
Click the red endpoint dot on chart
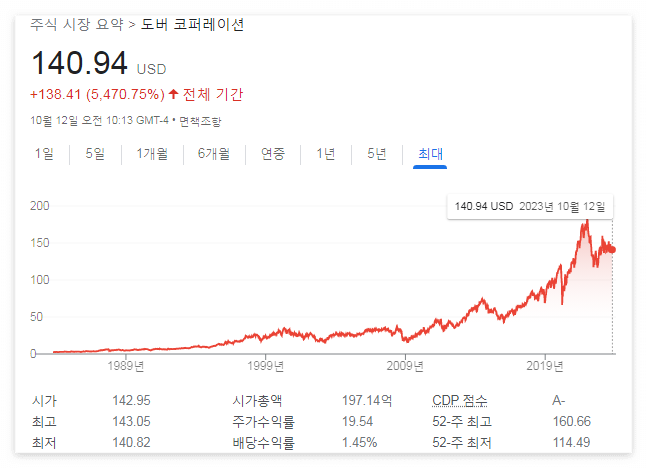pyautogui.click(x=612, y=250)
